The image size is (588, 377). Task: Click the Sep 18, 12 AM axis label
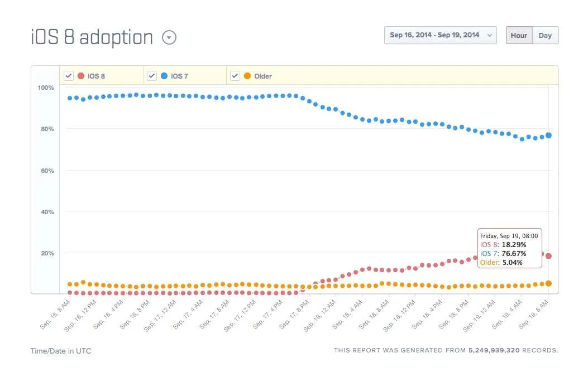321,315
